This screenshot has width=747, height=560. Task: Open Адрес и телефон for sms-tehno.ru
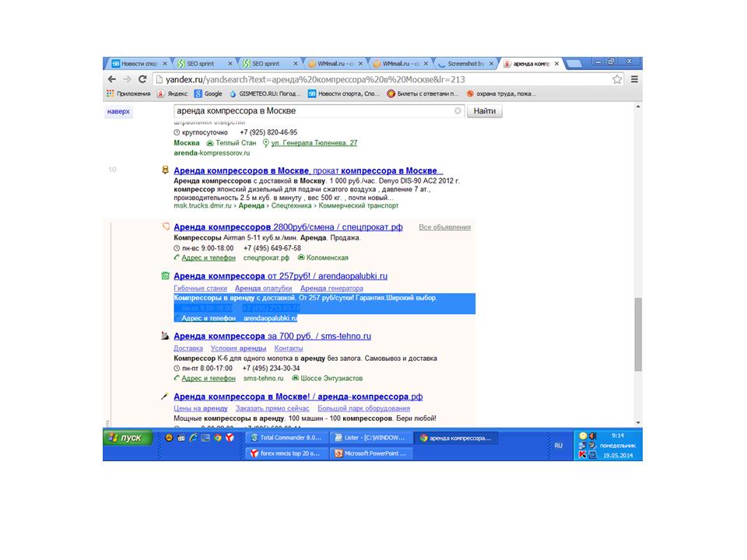click(x=209, y=378)
